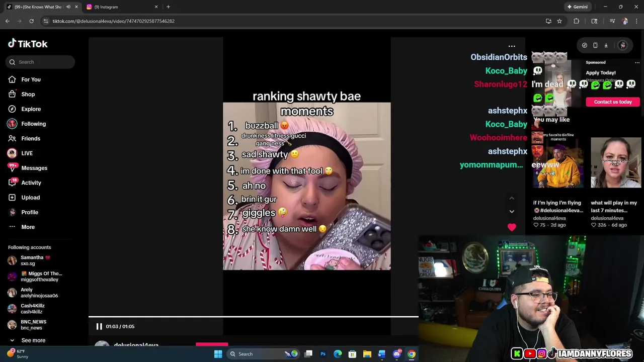Seek on the video progress bar
Image resolution: width=644 pixels, height=362 pixels.
(x=253, y=317)
